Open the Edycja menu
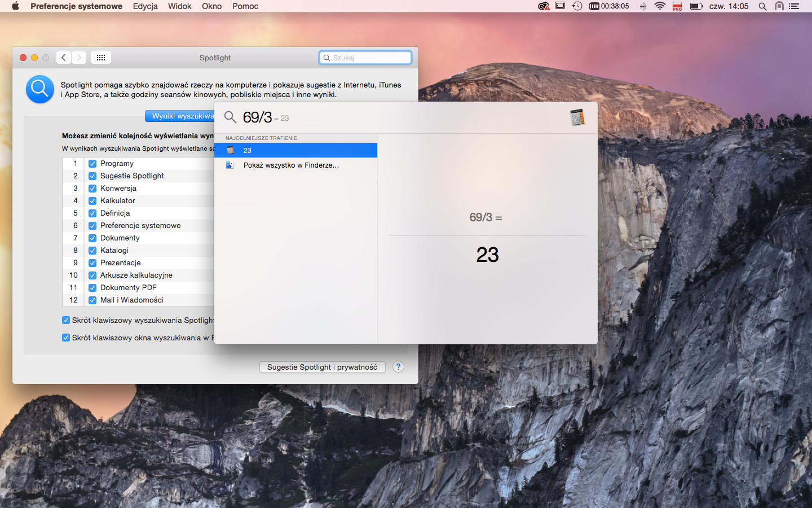This screenshot has height=508, width=812. [x=145, y=6]
